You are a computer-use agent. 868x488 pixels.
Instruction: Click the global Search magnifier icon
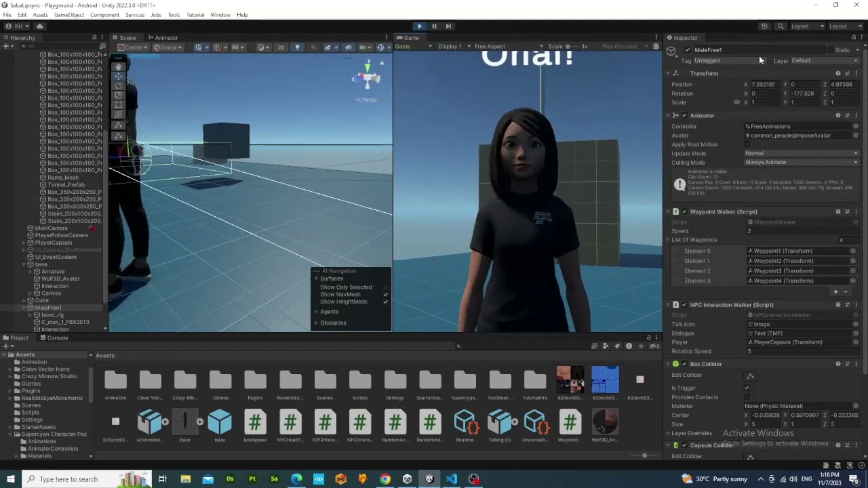click(x=781, y=26)
